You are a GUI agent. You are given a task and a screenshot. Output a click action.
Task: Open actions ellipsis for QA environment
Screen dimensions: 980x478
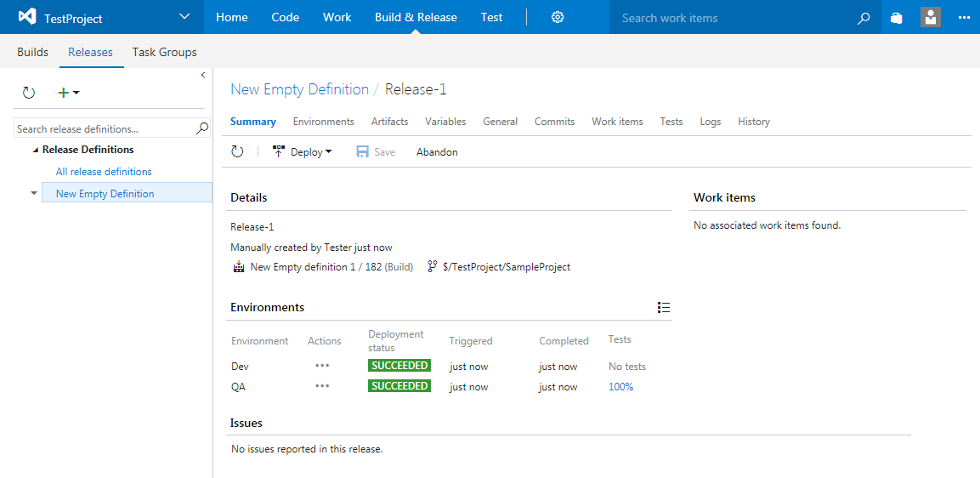(322, 386)
